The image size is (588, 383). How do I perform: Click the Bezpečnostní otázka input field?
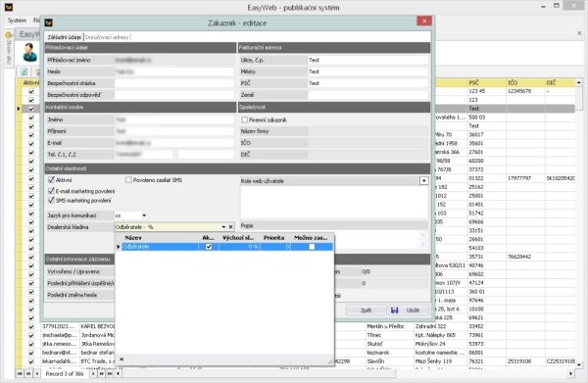pos(174,83)
